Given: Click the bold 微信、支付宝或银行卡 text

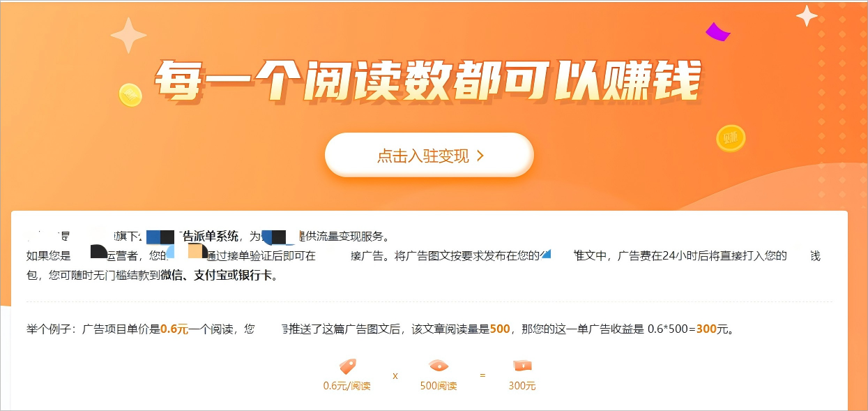Looking at the screenshot, I should pyautogui.click(x=218, y=276).
